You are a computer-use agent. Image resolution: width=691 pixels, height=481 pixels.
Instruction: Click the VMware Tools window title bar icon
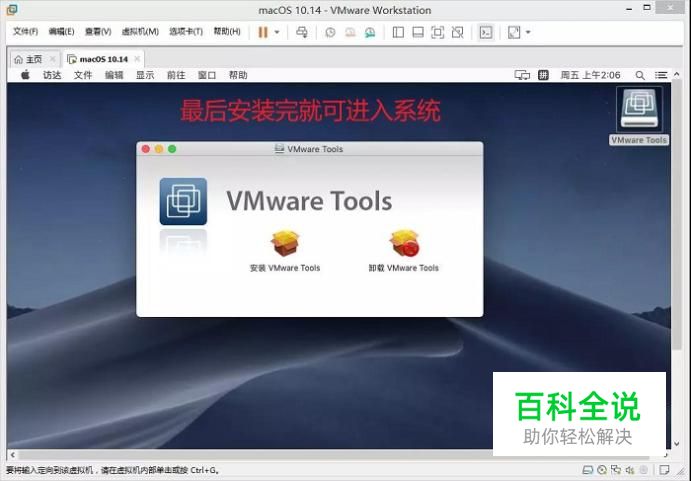pyautogui.click(x=279, y=149)
